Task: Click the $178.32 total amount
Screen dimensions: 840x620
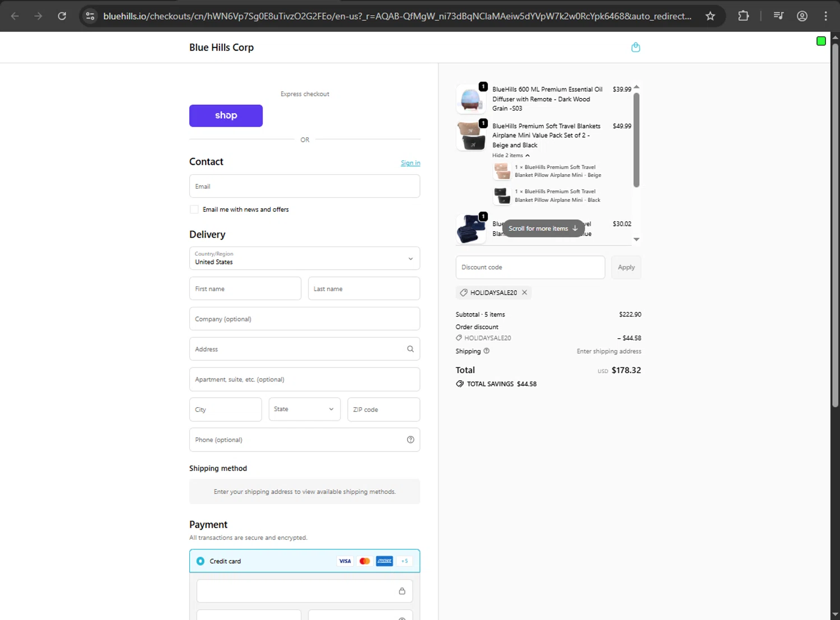Action: [x=626, y=370]
